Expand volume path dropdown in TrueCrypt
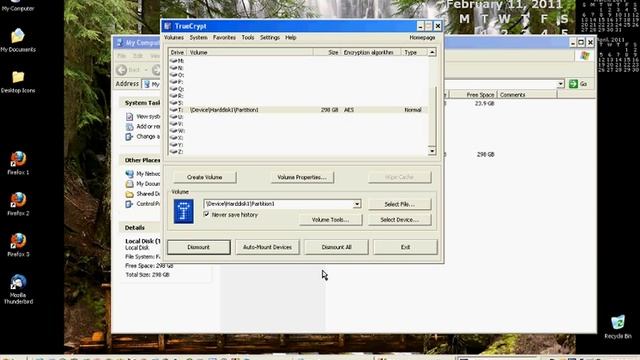 357,204
